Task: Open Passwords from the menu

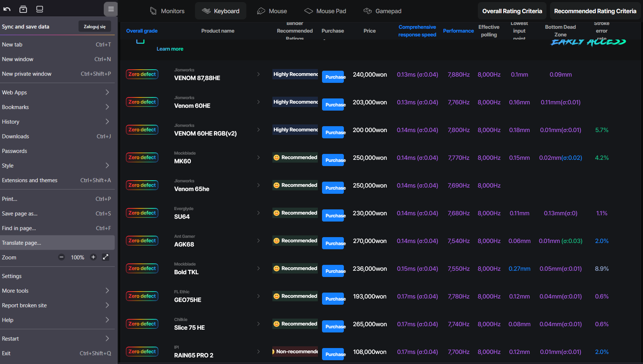Action: point(57,151)
